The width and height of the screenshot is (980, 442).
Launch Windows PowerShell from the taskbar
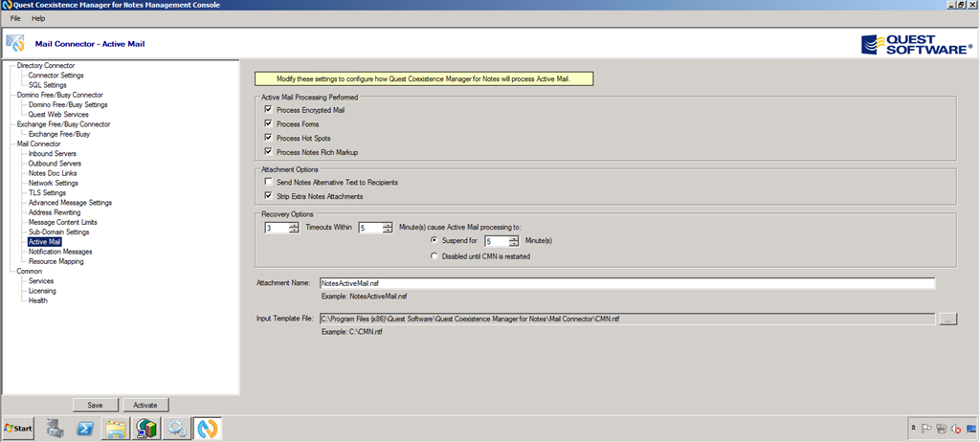click(85, 429)
